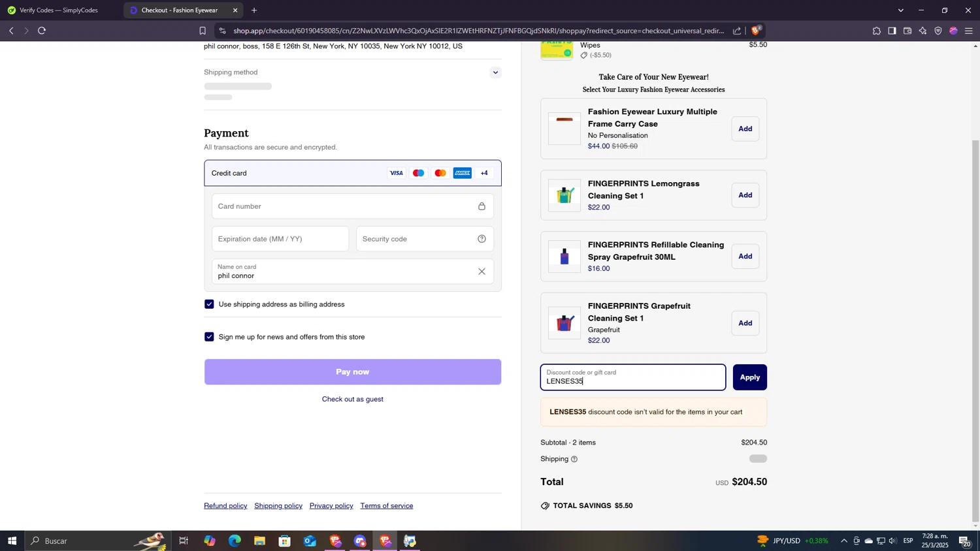This screenshot has height=551, width=980.
Task: Show hidden system tray icons
Action: (843, 541)
